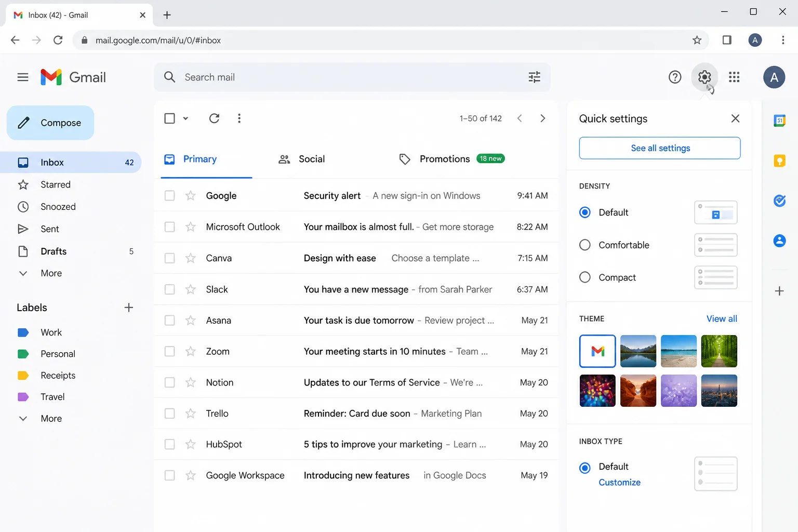The image size is (798, 532).
Task: Open select dropdown arrow next to checkbox
Action: [185, 118]
